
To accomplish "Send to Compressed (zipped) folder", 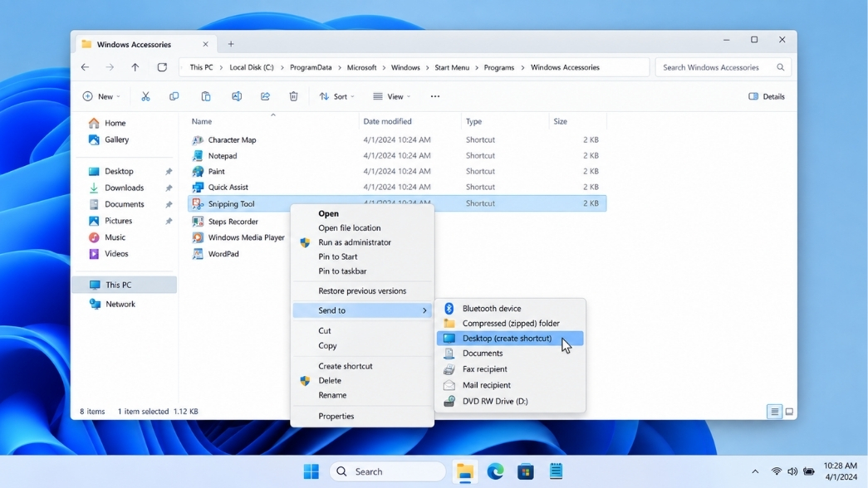I will click(x=510, y=323).
